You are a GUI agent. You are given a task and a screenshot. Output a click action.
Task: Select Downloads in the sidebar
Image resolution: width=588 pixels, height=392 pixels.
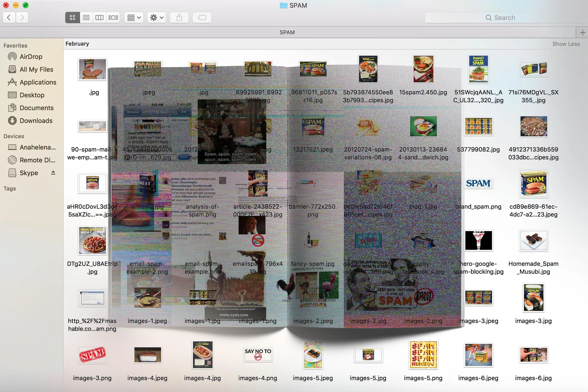(36, 121)
